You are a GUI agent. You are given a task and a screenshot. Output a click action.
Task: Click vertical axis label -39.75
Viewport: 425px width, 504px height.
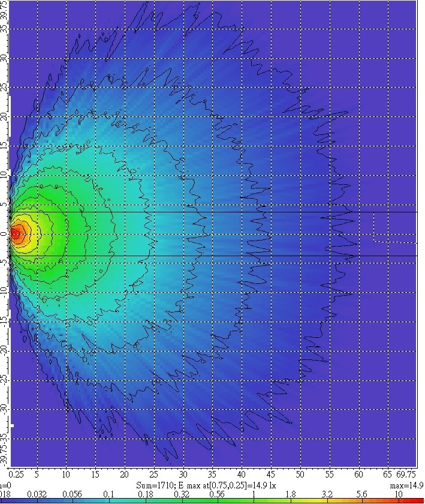coord(4,455)
